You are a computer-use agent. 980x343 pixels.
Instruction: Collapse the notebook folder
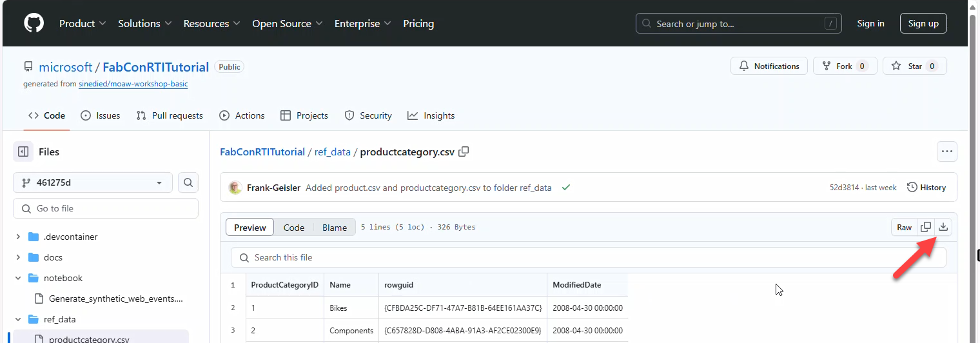coord(18,278)
